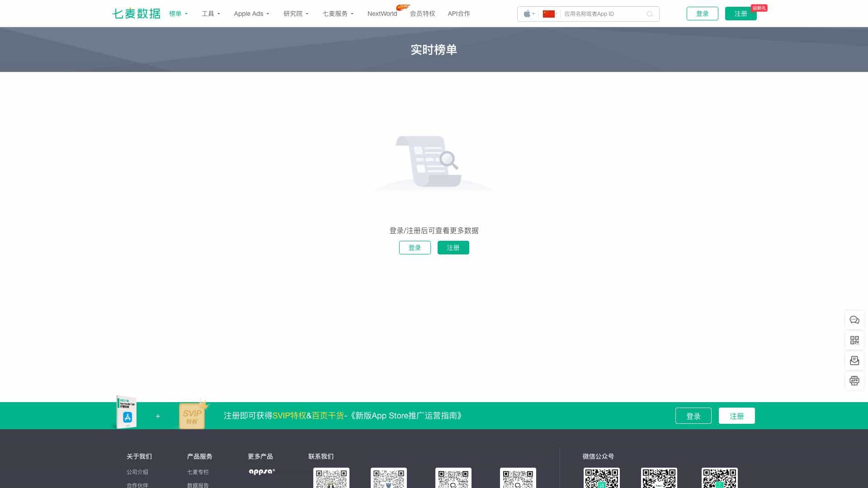Open the Apple platform selector dropdown
Screen dimensions: 868x488
pyautogui.click(x=528, y=14)
